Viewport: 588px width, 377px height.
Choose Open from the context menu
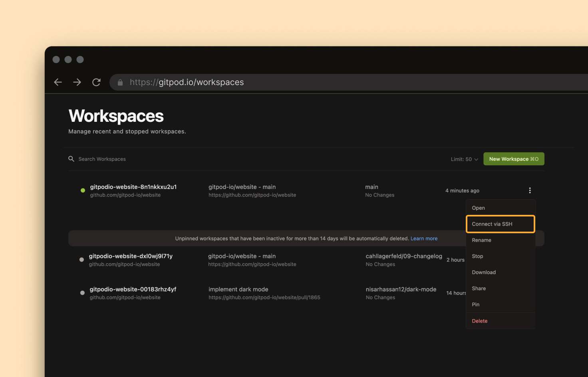point(478,208)
